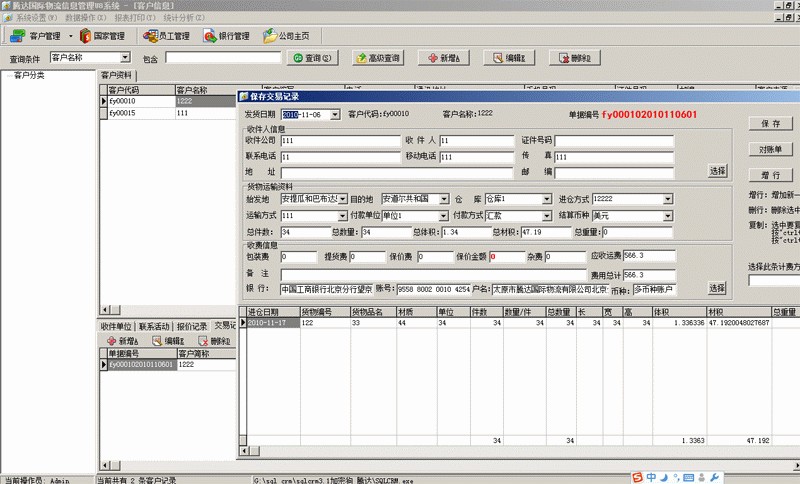Open the 国家管理 toolbar module

pos(103,37)
